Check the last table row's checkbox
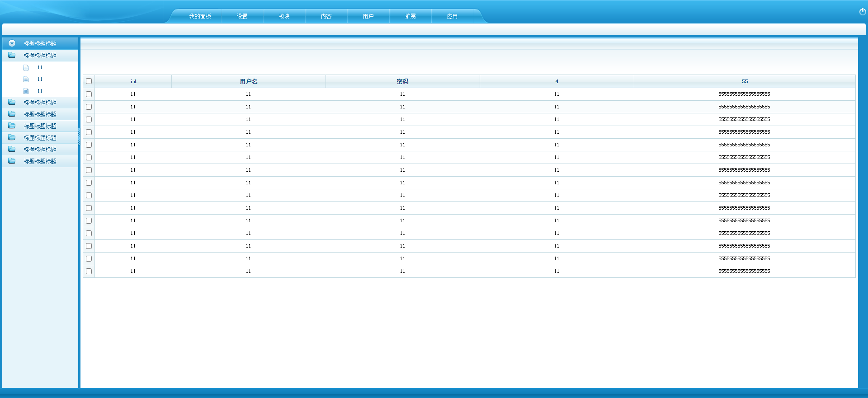This screenshot has width=868, height=398. coord(89,271)
